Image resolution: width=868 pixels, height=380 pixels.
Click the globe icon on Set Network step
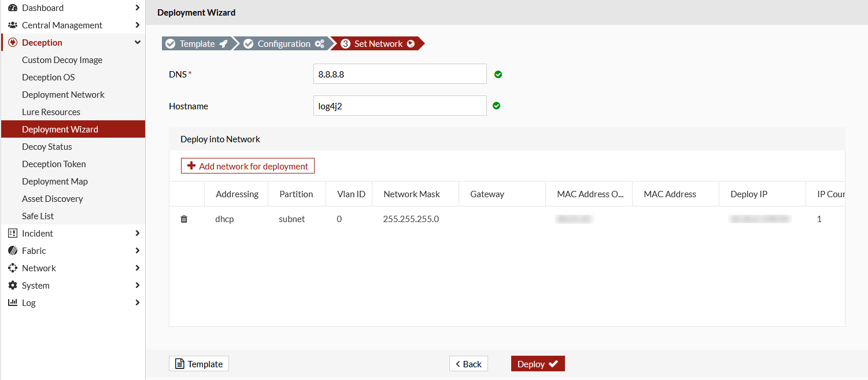click(411, 44)
